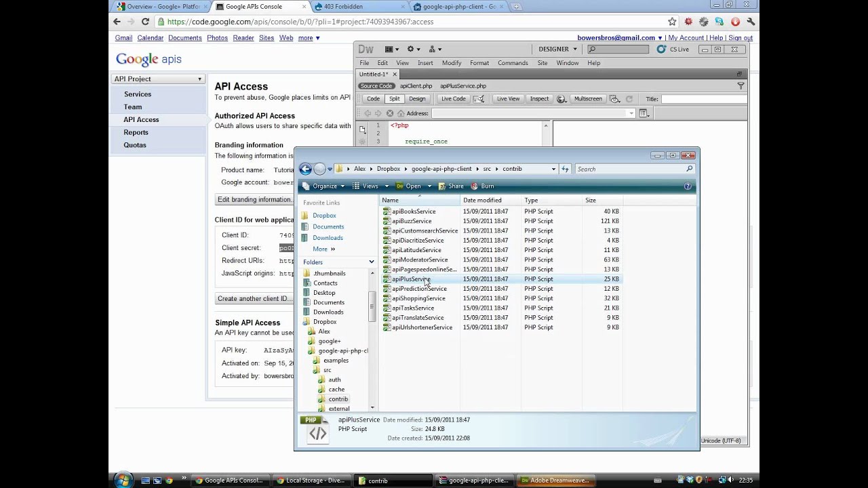Click Edit branding information button

click(254, 199)
